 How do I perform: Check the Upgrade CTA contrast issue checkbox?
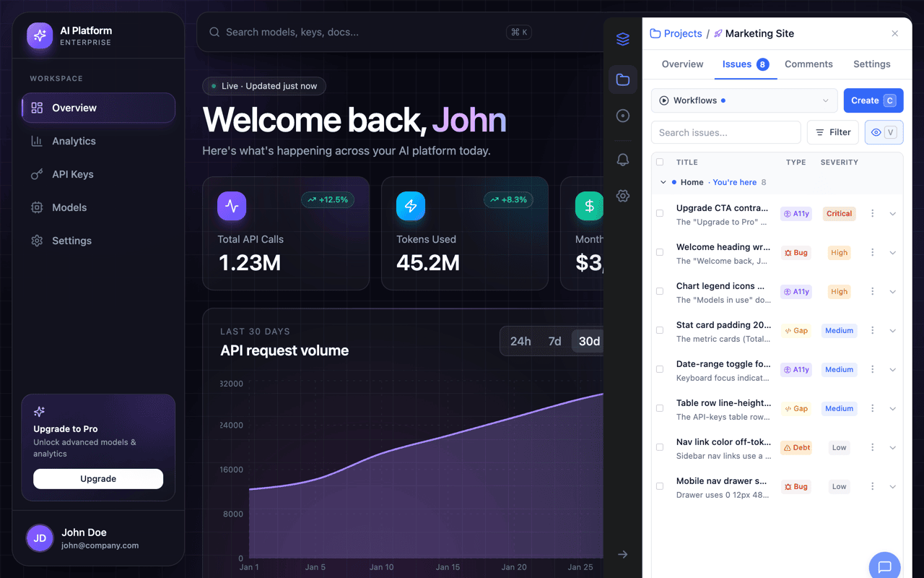pyautogui.click(x=660, y=214)
